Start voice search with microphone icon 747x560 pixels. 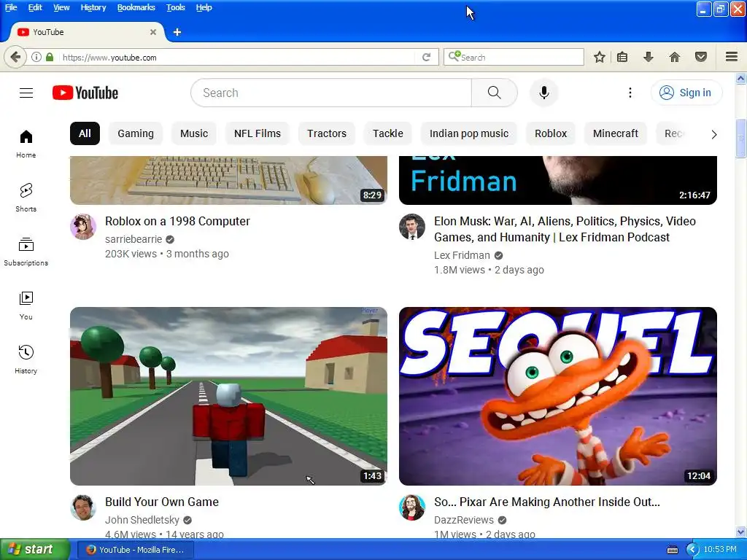tap(543, 93)
